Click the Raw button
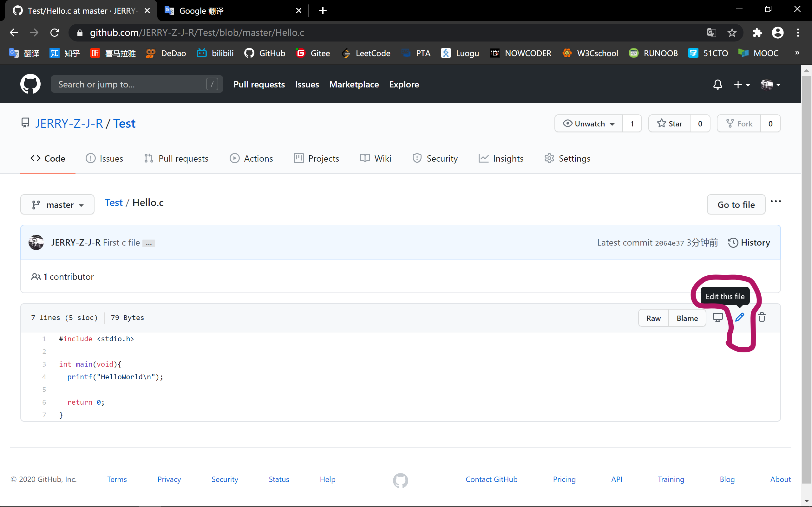The height and width of the screenshot is (507, 812). coord(653,318)
